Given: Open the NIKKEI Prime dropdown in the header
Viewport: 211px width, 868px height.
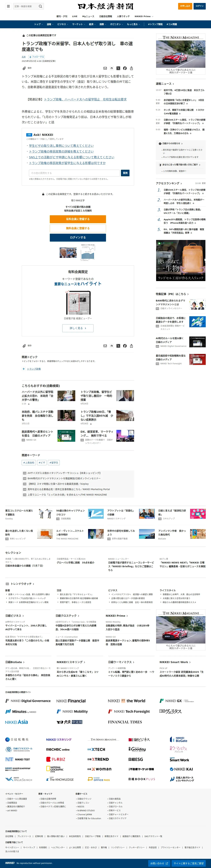Looking at the screenshot, I should click(x=144, y=16).
